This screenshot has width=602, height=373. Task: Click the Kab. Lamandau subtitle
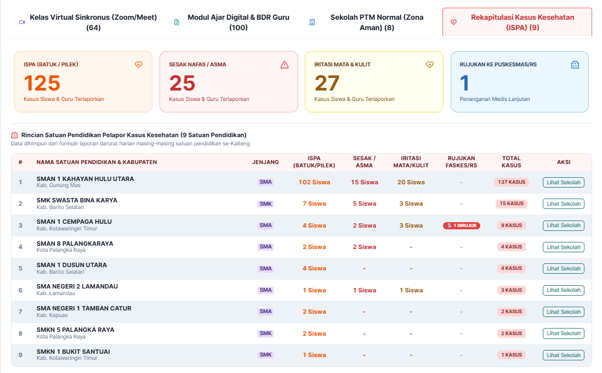point(56,294)
